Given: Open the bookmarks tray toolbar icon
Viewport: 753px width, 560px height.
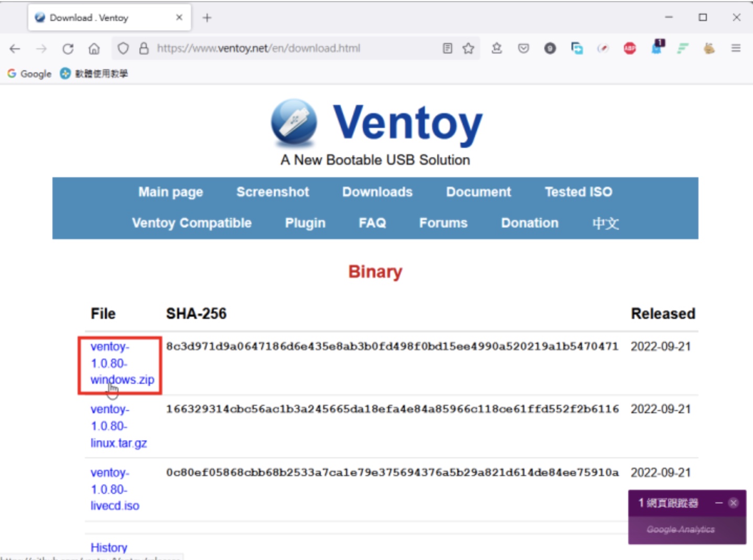Looking at the screenshot, I should [497, 48].
